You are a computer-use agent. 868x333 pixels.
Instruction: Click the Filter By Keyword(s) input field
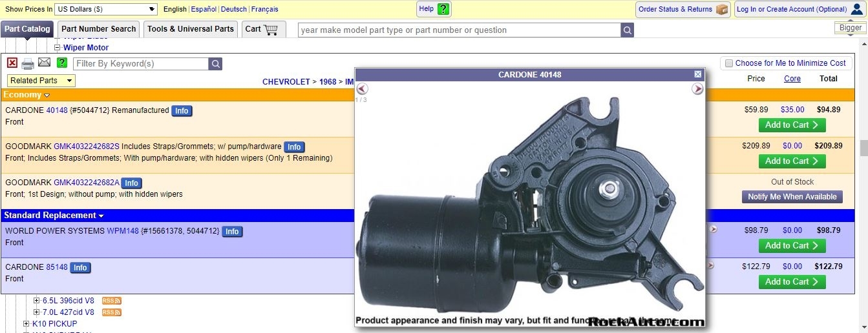click(x=141, y=64)
